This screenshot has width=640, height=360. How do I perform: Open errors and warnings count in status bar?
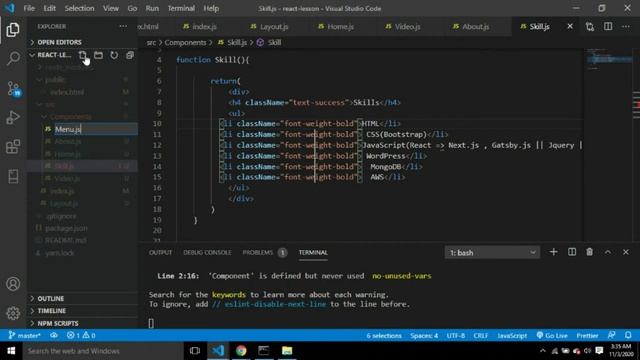click(81, 335)
